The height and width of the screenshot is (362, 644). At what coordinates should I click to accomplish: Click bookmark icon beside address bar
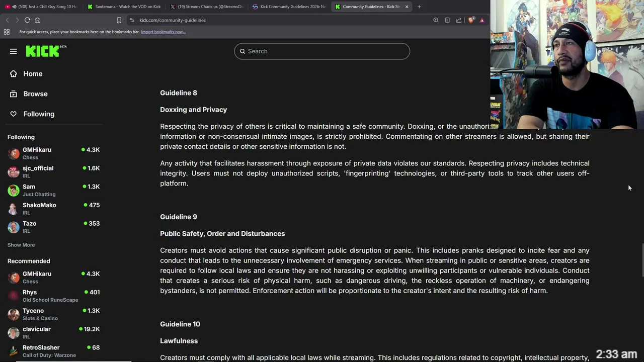119,20
